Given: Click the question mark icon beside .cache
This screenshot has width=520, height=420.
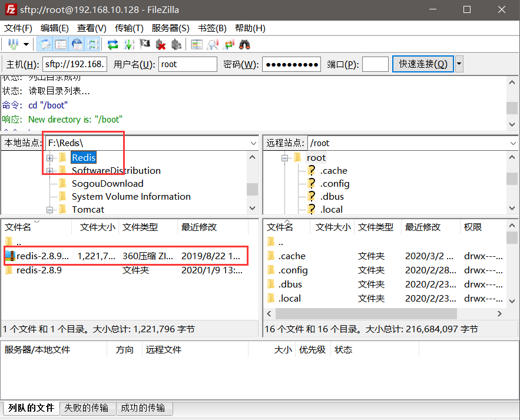Looking at the screenshot, I should click(312, 170).
